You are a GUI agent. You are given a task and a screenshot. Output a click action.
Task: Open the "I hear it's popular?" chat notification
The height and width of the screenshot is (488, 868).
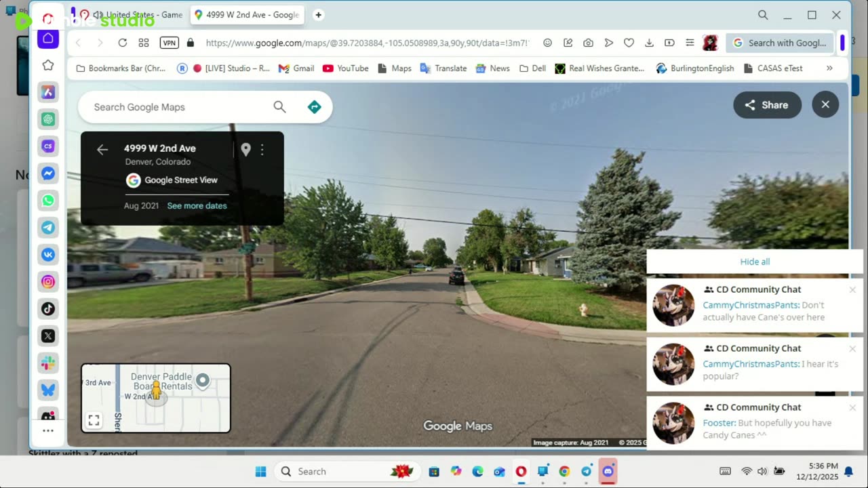coord(754,364)
